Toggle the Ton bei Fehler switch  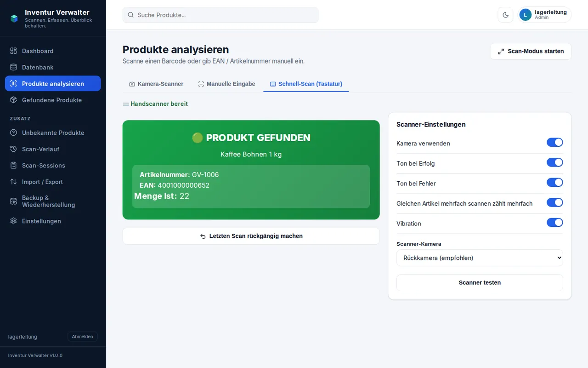click(555, 183)
